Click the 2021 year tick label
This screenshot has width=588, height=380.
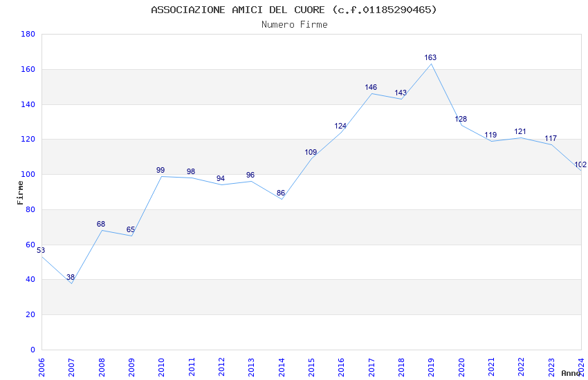tap(491, 368)
